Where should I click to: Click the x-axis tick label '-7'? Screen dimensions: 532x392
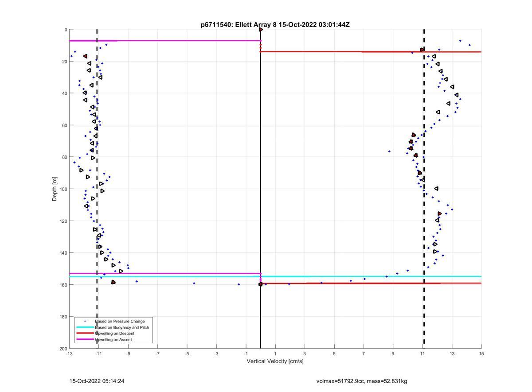(x=157, y=353)
